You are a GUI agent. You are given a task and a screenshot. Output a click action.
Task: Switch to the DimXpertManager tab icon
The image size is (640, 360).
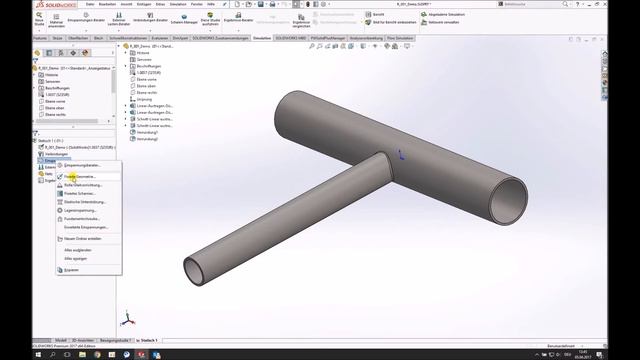(73, 53)
